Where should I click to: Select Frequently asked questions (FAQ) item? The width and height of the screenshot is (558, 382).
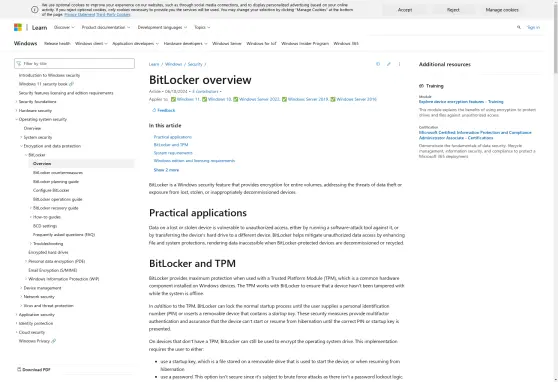pyautogui.click(x=64, y=235)
